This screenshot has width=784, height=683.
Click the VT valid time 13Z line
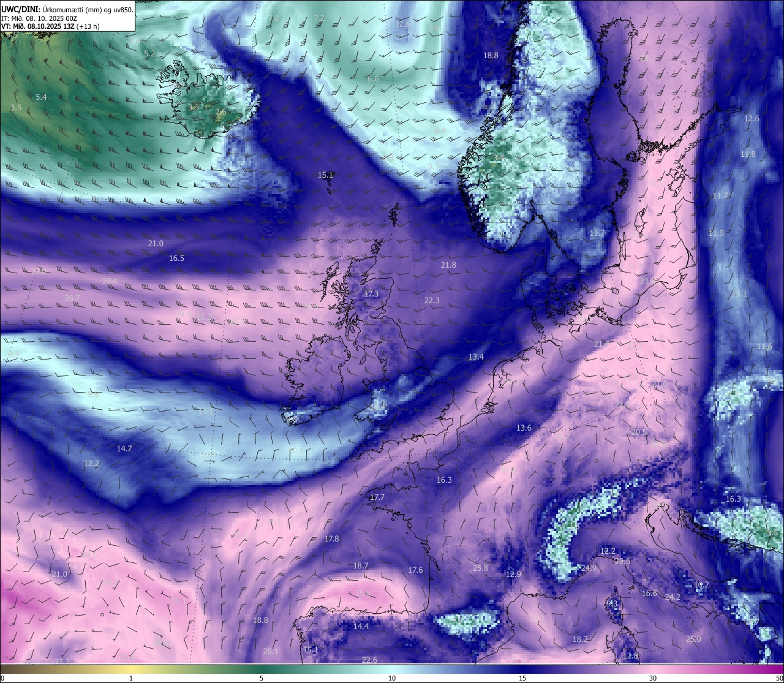pyautogui.click(x=51, y=26)
